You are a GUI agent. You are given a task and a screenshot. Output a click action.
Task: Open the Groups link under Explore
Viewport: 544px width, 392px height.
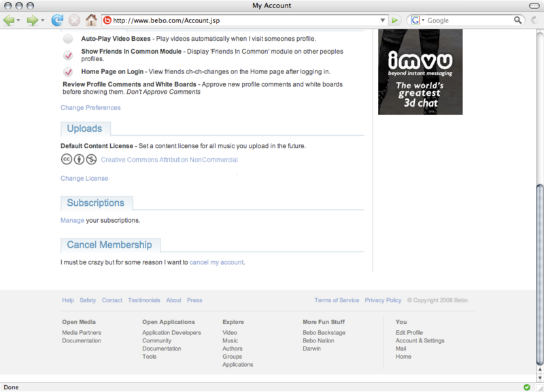point(232,357)
